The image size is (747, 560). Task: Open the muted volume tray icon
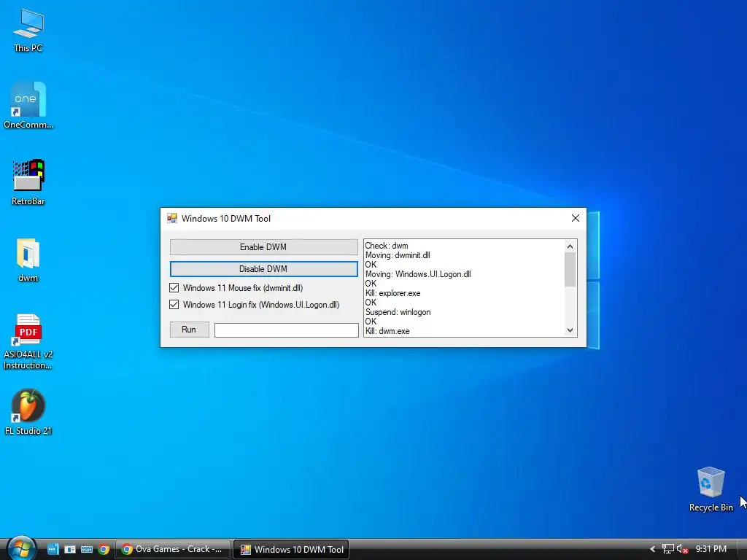[x=682, y=549]
